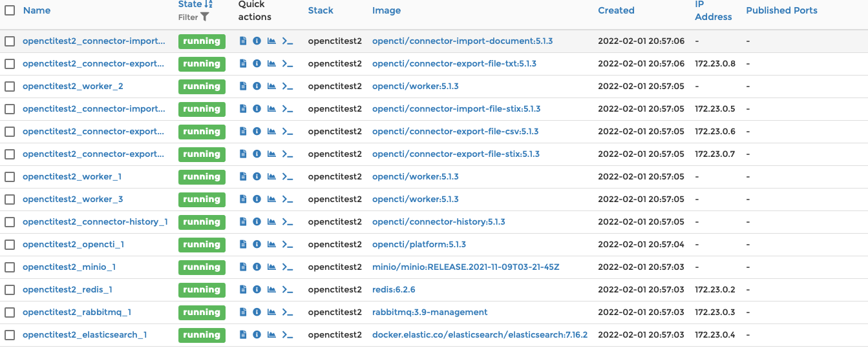Open logs for openctitest2_elasticsearch_1

[x=243, y=334]
